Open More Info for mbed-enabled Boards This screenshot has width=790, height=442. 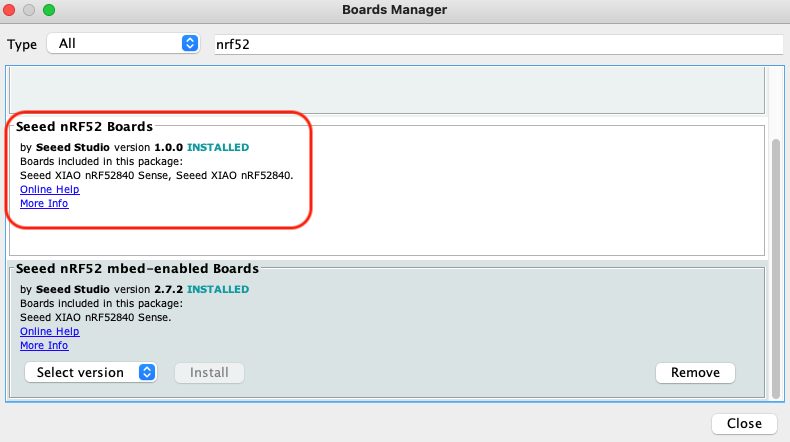pos(44,346)
